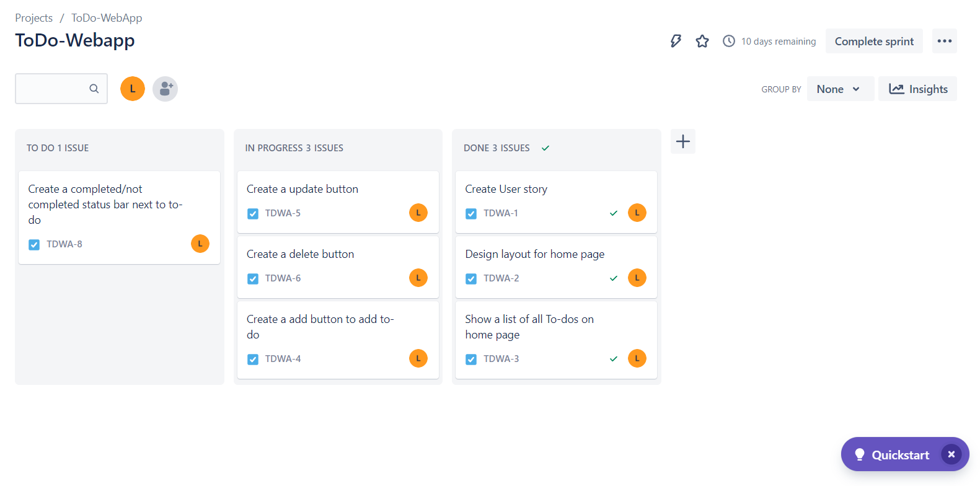The image size is (980, 486).
Task: Click the Complete sprint button
Action: click(874, 41)
